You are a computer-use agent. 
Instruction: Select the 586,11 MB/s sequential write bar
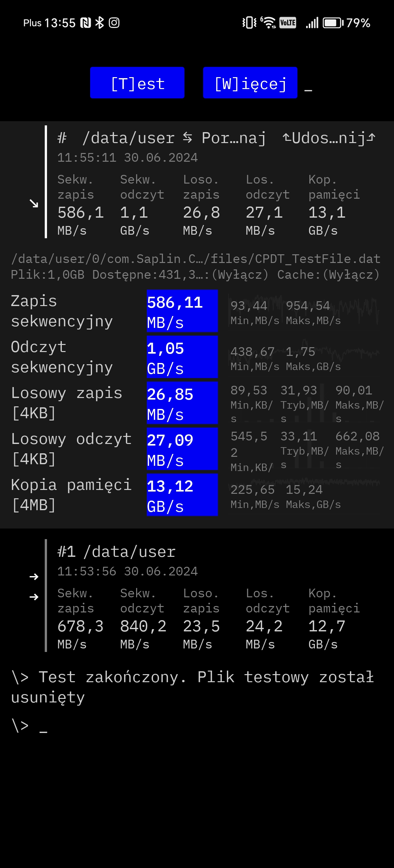(182, 311)
